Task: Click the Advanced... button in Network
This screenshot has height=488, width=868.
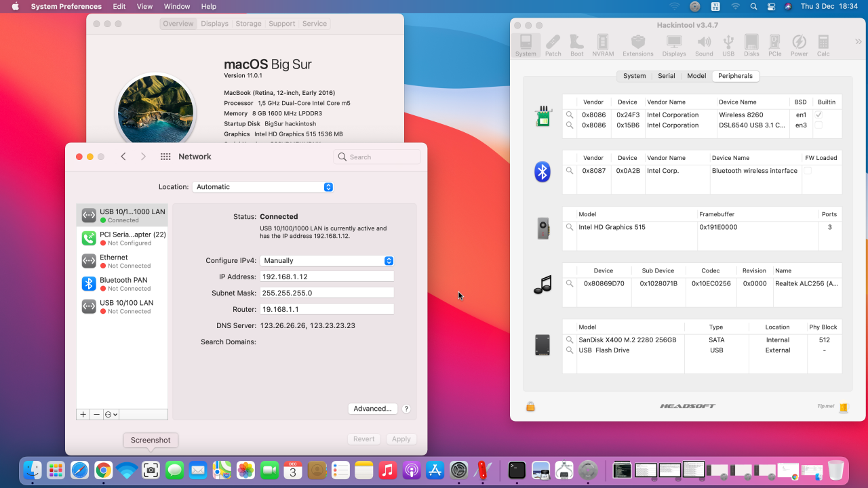Action: coord(372,409)
